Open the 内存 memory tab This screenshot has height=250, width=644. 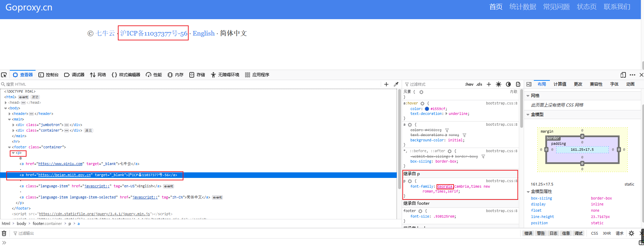point(175,75)
